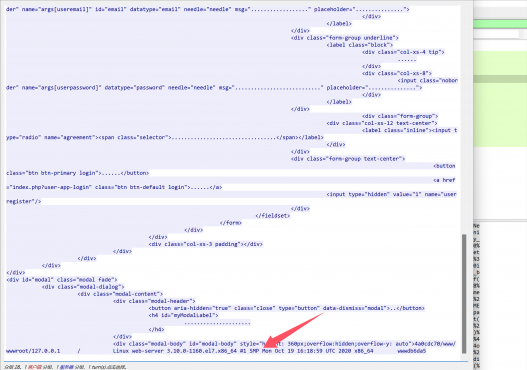Click the radio name="agreement" line
The image size is (527, 370).
165,137
